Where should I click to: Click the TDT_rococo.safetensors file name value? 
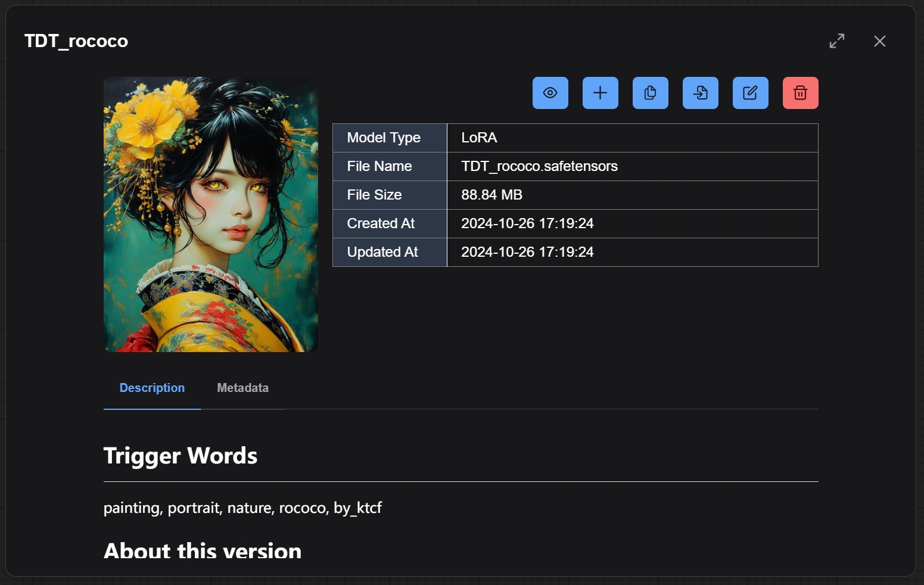pyautogui.click(x=539, y=166)
